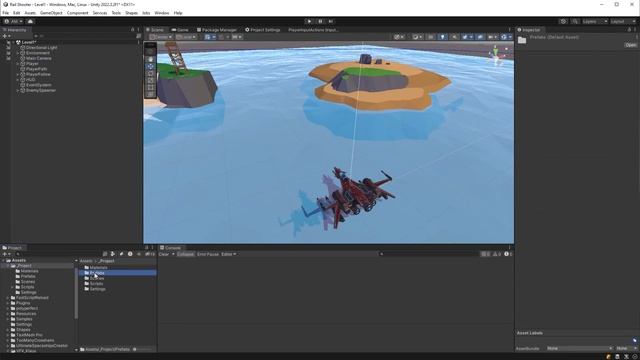The image size is (640, 360).
Task: Select Directional Light in Hierarchy
Action: click(x=41, y=48)
